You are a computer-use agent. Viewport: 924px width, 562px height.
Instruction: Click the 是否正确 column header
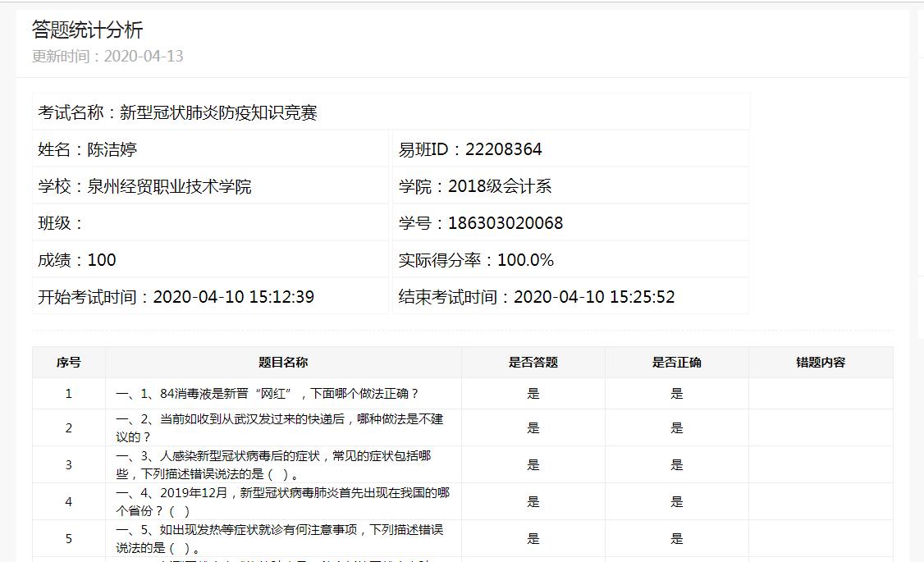tap(677, 363)
